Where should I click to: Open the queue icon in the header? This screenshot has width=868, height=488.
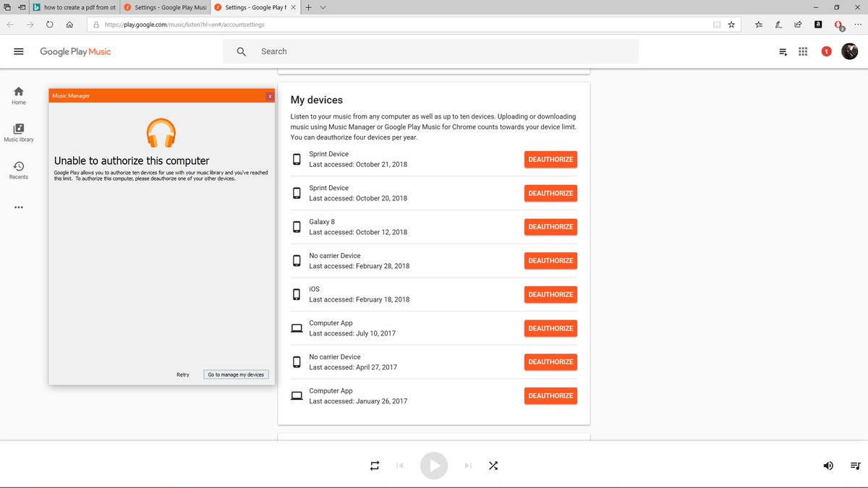click(783, 52)
